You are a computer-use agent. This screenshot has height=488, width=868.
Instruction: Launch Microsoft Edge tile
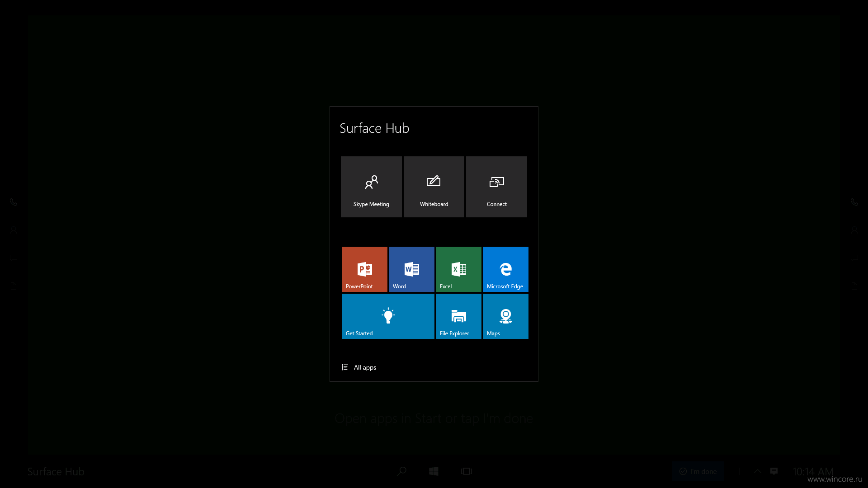[506, 269]
